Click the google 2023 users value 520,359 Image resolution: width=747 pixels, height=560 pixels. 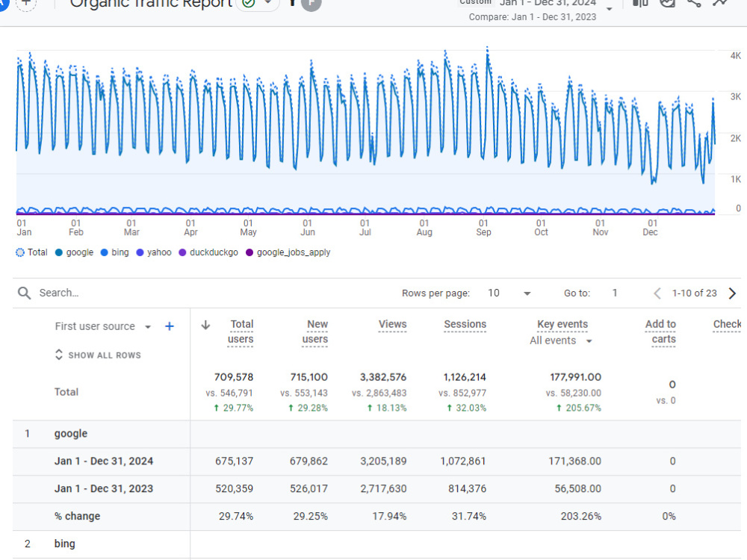point(234,488)
